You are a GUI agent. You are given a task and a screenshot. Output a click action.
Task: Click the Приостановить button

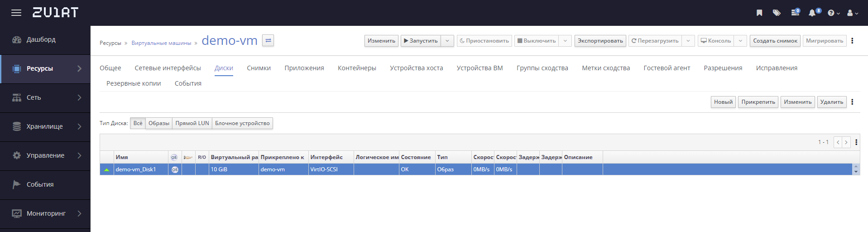tap(484, 41)
